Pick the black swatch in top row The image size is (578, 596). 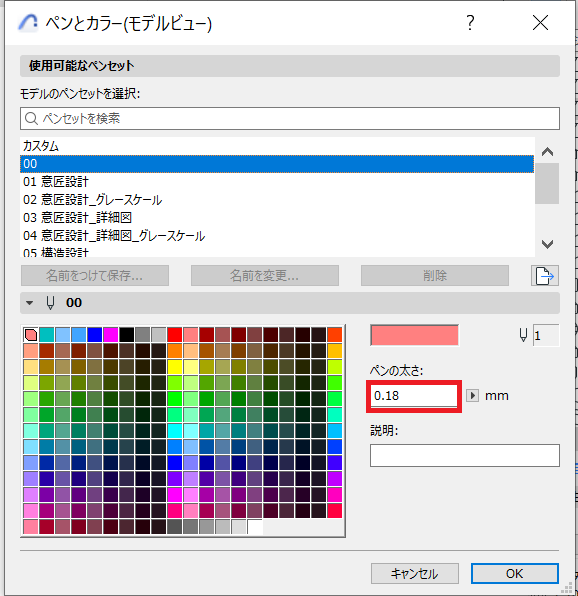(x=127, y=335)
